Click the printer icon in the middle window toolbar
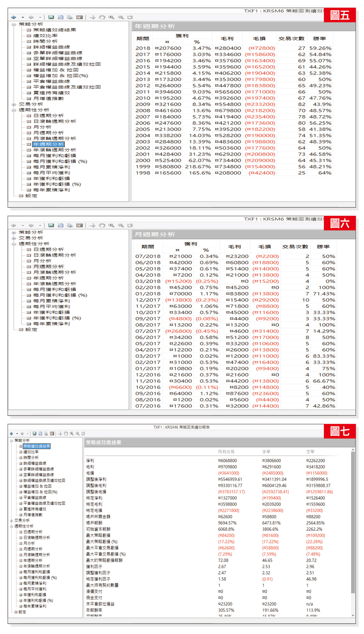 pos(70,225)
